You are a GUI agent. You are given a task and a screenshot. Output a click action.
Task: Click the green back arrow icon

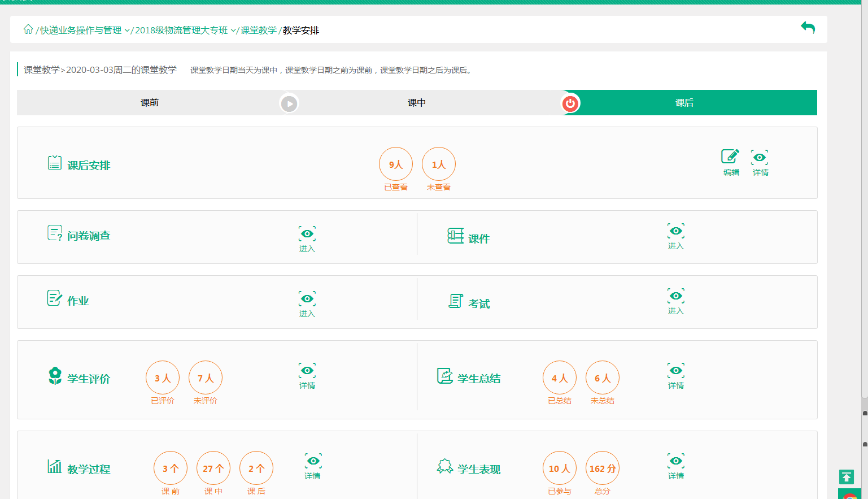tap(808, 28)
